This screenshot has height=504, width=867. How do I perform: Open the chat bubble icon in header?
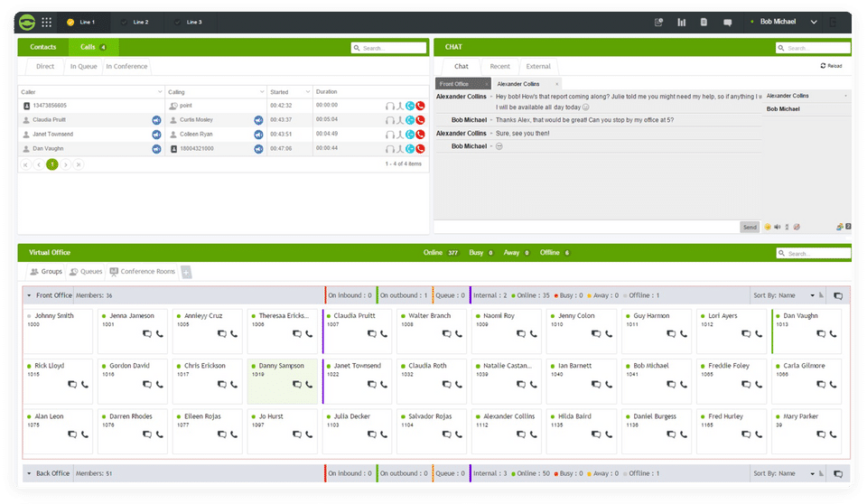[728, 23]
